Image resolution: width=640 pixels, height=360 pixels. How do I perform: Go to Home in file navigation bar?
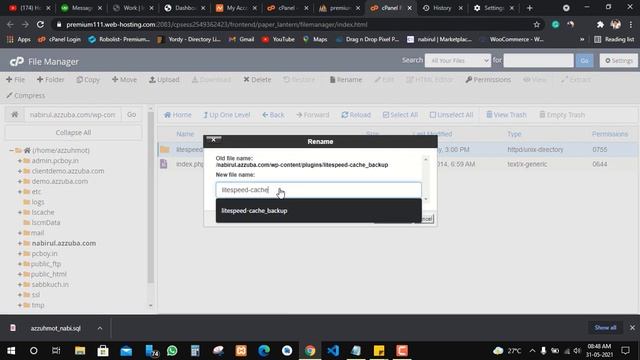178,115
